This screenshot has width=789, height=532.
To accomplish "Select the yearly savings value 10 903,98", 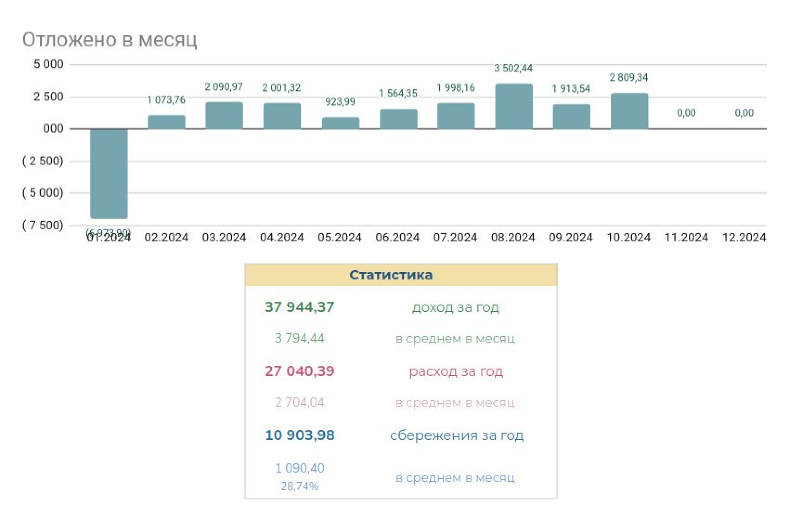I will click(300, 435).
